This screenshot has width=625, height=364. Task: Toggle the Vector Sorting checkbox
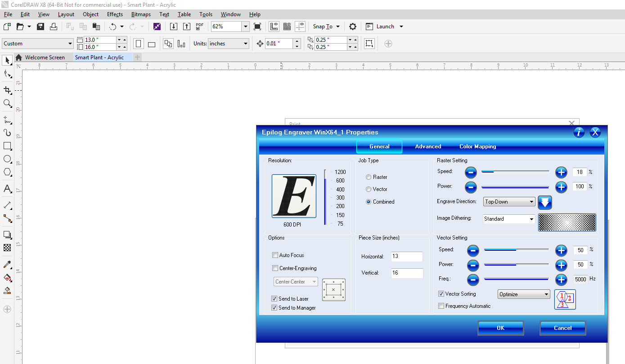click(x=441, y=294)
